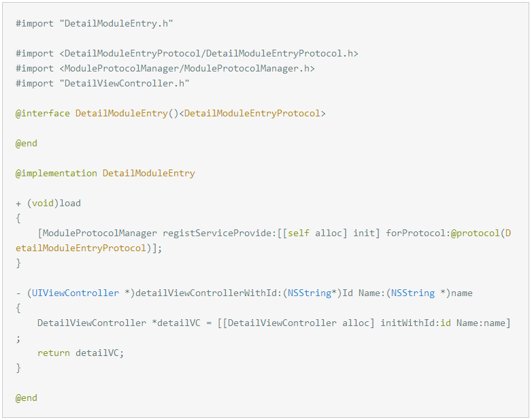Click the UIViewController return type
The width and height of the screenshot is (532, 420).
[73, 293]
